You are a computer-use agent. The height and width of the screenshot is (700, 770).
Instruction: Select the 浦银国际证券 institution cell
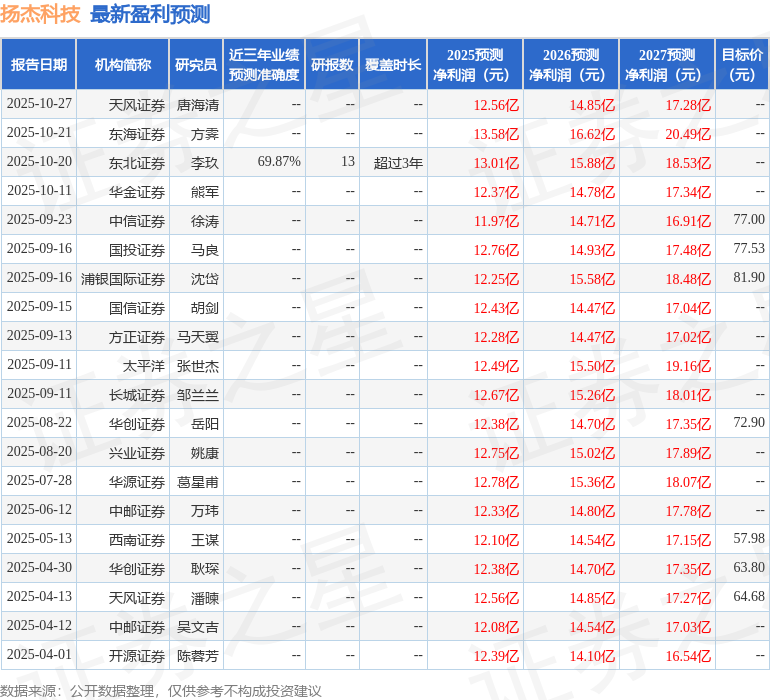pos(123,279)
